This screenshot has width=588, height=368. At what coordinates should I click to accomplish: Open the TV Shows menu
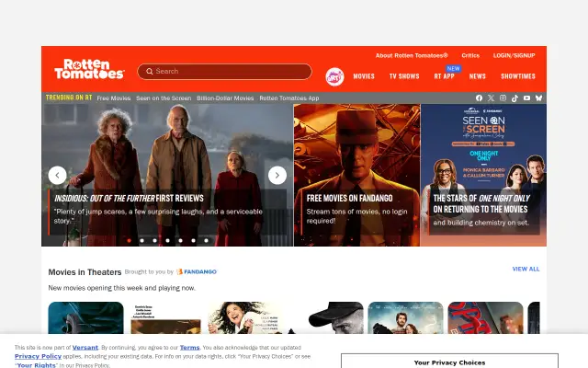(404, 76)
